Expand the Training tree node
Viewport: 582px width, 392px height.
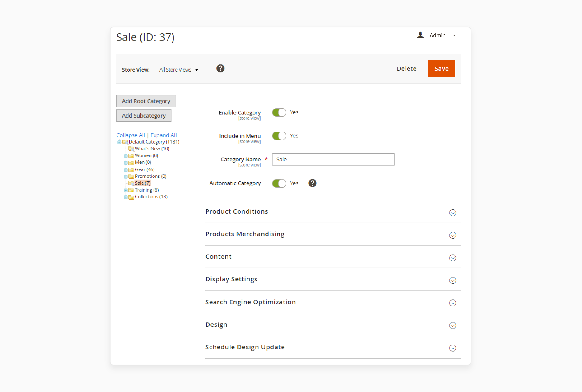point(125,190)
